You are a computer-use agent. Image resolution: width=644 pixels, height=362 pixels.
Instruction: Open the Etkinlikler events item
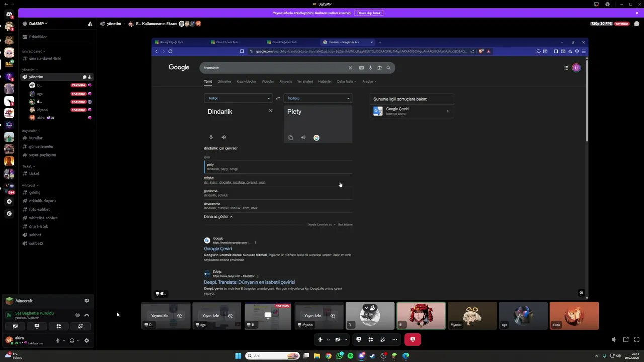coord(56,37)
